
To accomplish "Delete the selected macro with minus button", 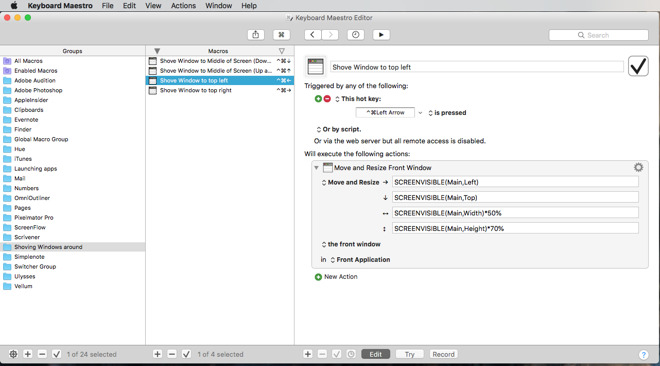I will tap(172, 354).
